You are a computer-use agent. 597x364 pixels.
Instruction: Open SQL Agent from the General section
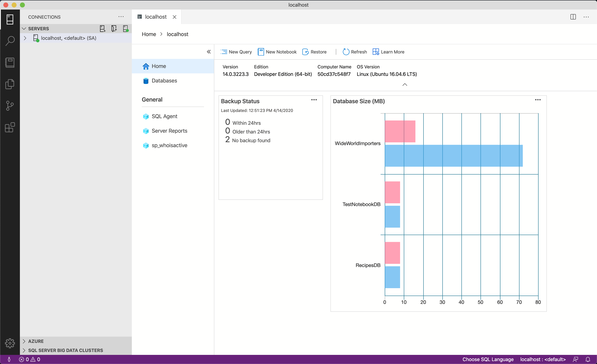tap(164, 116)
